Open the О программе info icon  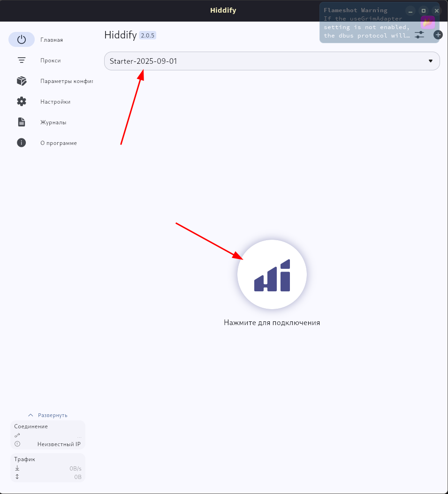tap(22, 143)
